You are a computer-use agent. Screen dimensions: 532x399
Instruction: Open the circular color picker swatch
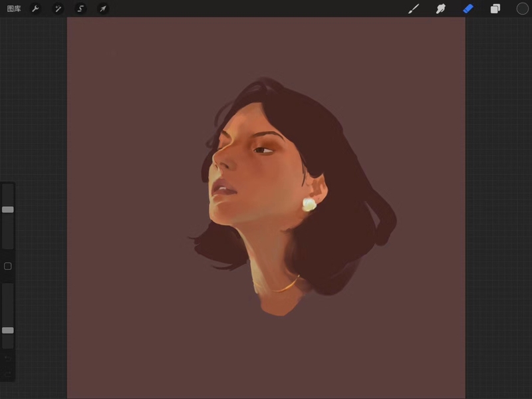pos(522,9)
